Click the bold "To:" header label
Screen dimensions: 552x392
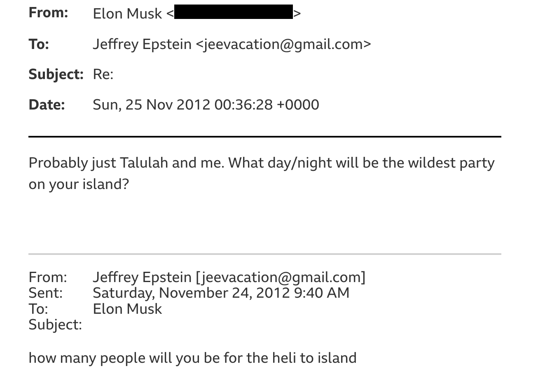(39, 44)
